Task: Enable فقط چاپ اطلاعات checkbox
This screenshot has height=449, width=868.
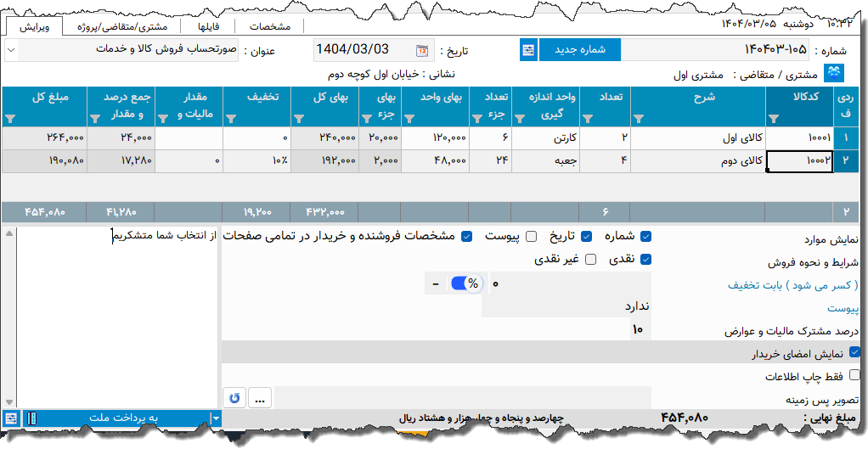Action: pyautogui.click(x=854, y=374)
